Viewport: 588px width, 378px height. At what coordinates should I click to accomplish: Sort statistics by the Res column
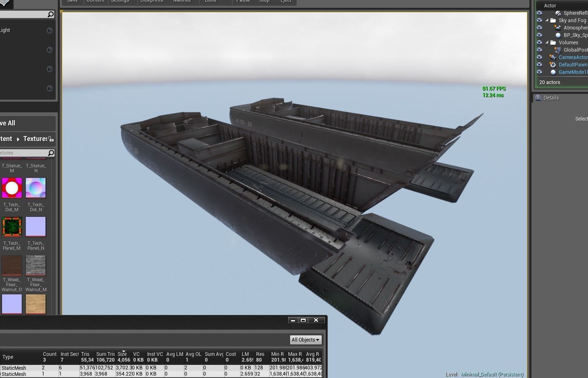(x=261, y=357)
